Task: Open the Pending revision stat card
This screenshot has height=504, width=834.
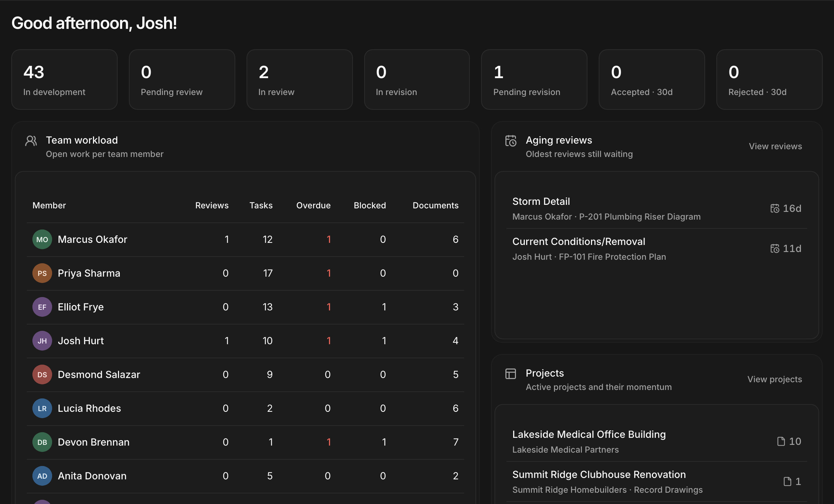Action: 534,80
